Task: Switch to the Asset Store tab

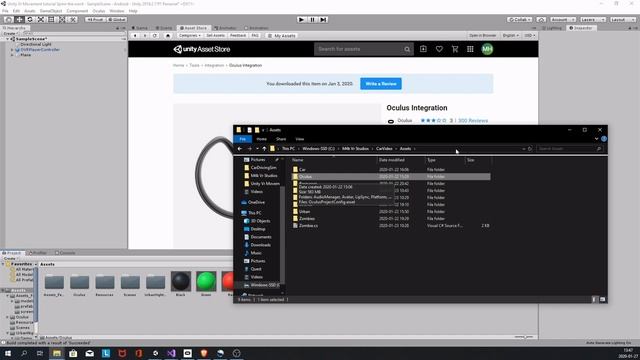Action: coord(193,28)
